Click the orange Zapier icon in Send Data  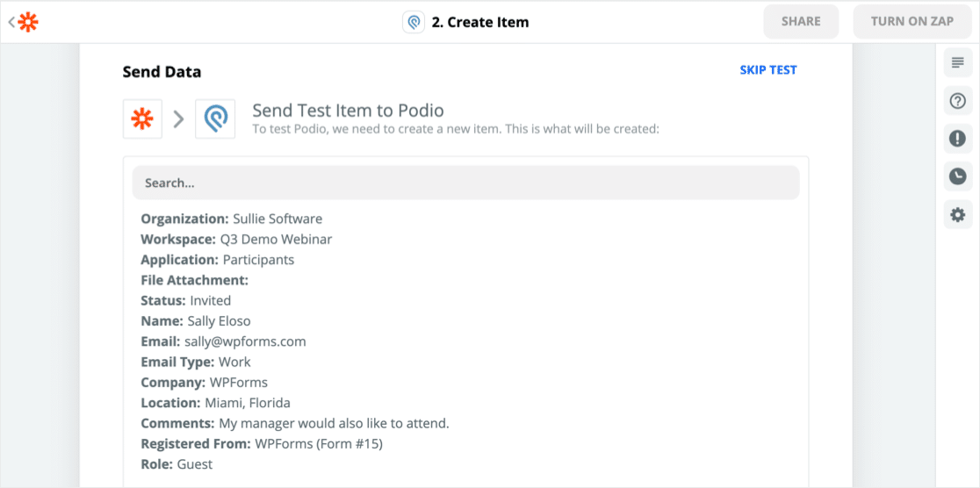142,119
